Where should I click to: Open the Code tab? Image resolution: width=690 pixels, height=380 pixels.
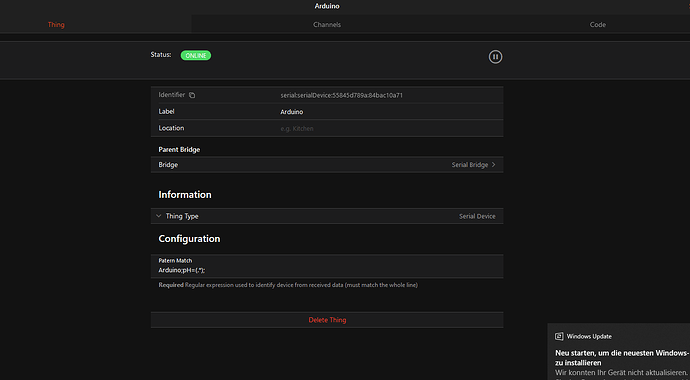click(598, 25)
